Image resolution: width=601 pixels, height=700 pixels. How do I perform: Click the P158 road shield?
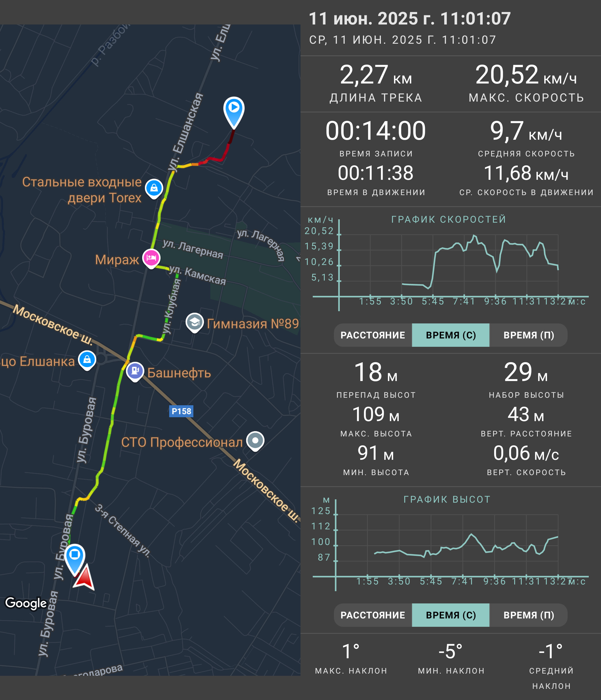181,411
